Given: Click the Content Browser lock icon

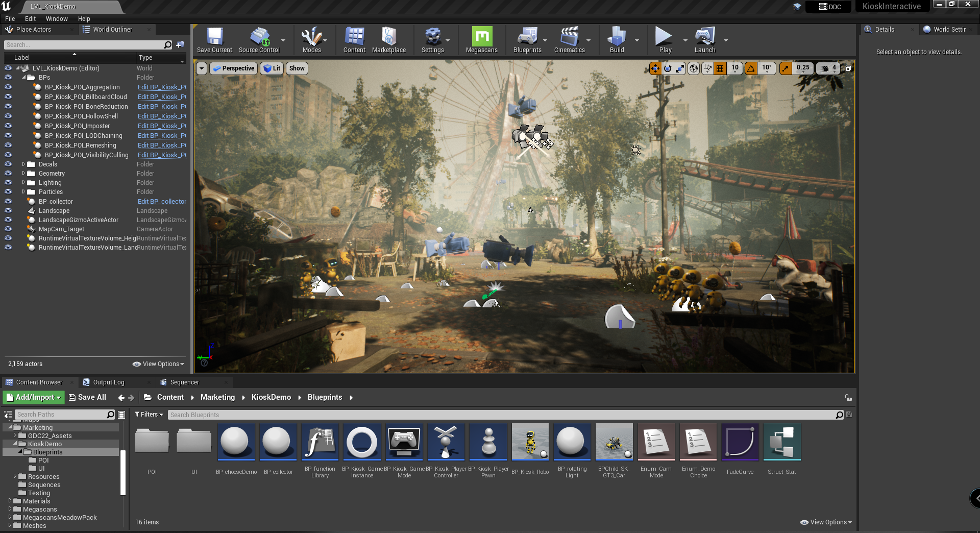Looking at the screenshot, I should click(848, 398).
